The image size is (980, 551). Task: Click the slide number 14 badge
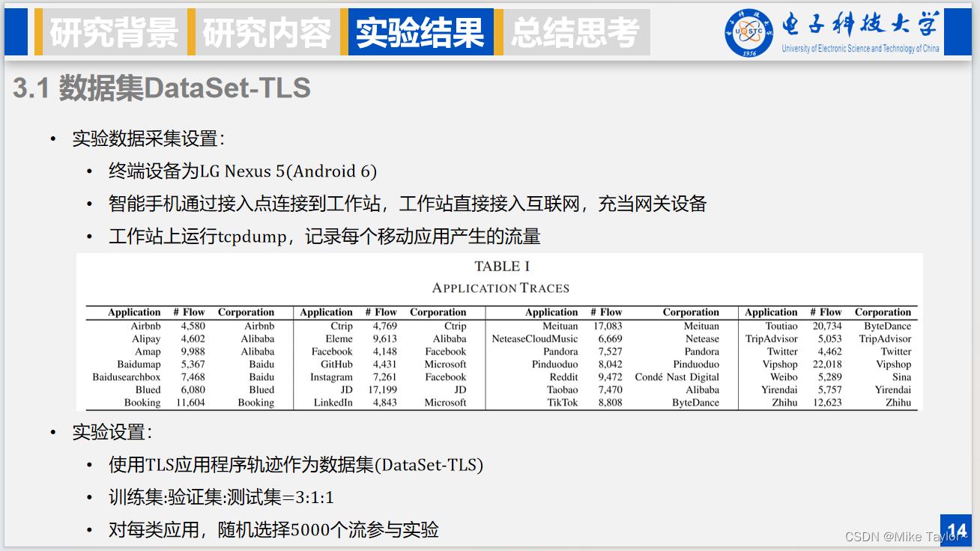click(x=956, y=530)
